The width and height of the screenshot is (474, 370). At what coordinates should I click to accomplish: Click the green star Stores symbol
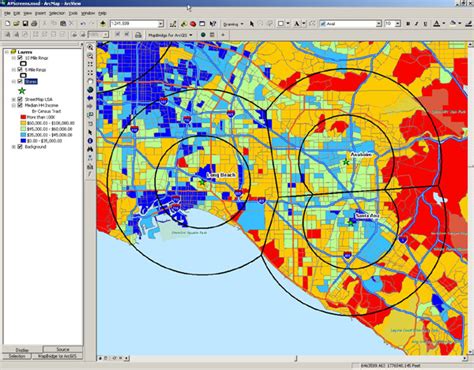(x=22, y=91)
